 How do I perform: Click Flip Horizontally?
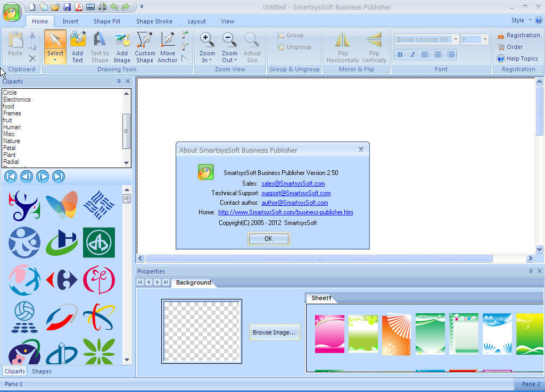click(343, 46)
